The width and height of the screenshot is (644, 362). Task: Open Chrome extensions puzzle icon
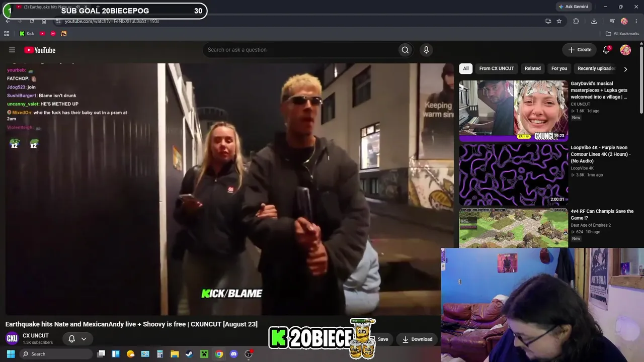pyautogui.click(x=576, y=21)
